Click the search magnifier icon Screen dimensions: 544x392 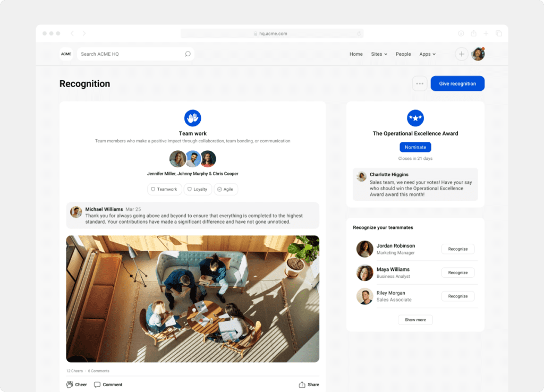pyautogui.click(x=188, y=54)
